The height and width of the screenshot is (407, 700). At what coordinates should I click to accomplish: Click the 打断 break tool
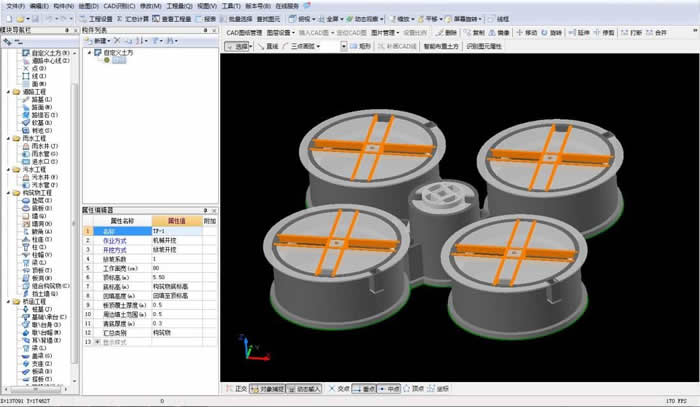pyautogui.click(x=631, y=33)
